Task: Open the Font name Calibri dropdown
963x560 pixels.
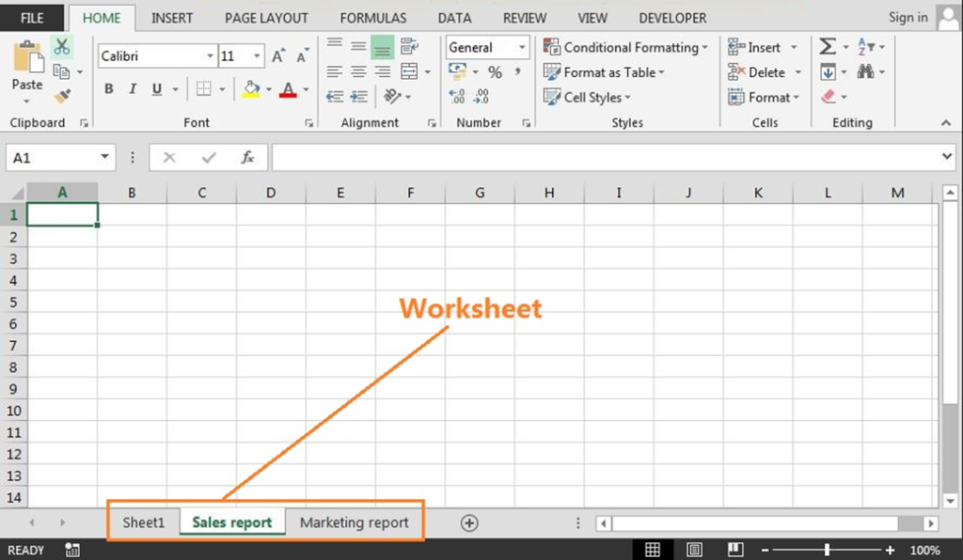Action: click(210, 56)
